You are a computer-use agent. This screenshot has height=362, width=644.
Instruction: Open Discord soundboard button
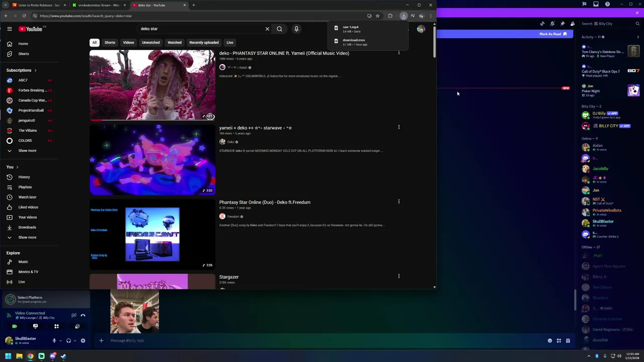77,326
